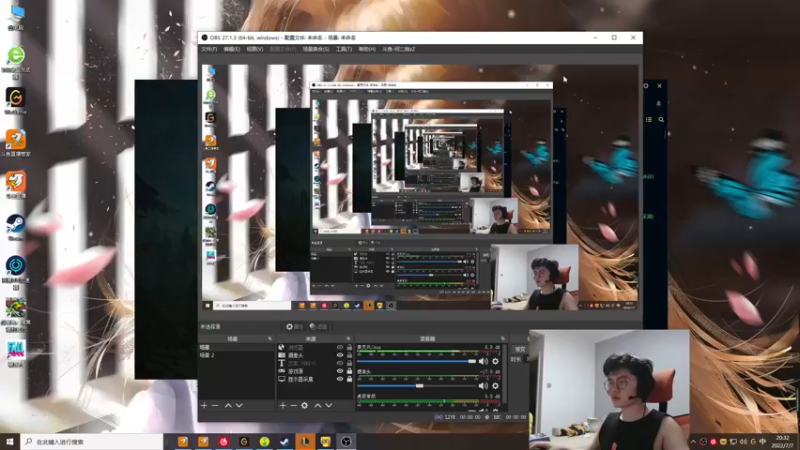Click the Filters button above the sources panel
The width and height of the screenshot is (800, 450).
318,327
